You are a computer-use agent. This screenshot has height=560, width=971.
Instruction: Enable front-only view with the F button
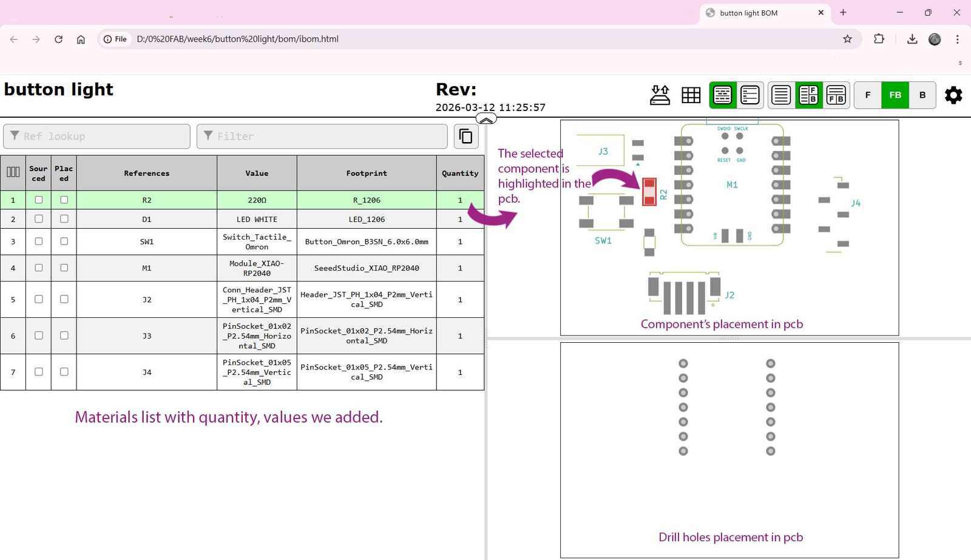click(x=868, y=95)
